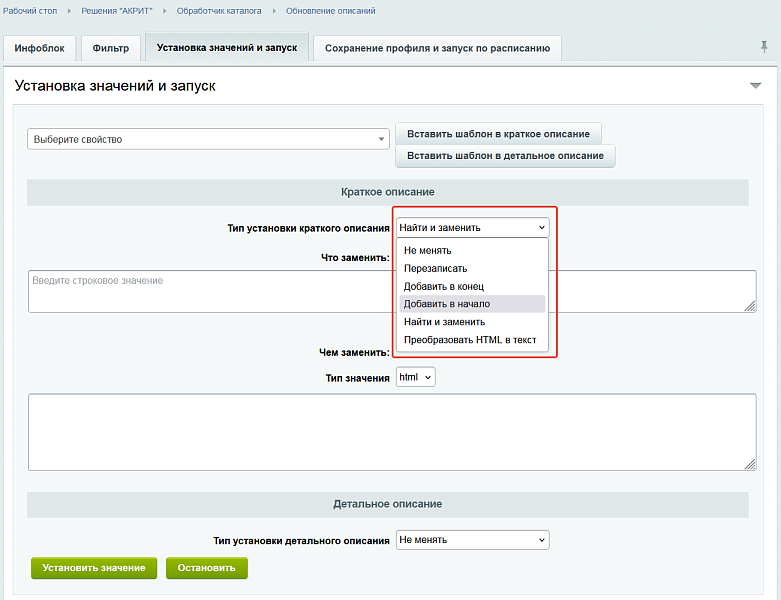
Task: Select Не менять in the open list
Action: (428, 250)
